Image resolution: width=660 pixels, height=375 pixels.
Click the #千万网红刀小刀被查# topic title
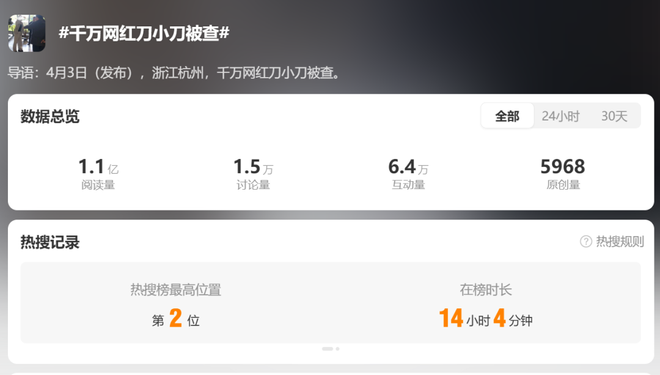point(144,33)
